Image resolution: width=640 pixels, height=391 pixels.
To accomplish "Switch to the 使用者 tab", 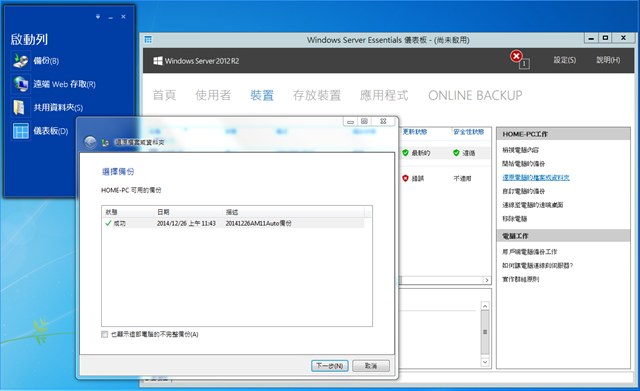I will click(x=213, y=95).
